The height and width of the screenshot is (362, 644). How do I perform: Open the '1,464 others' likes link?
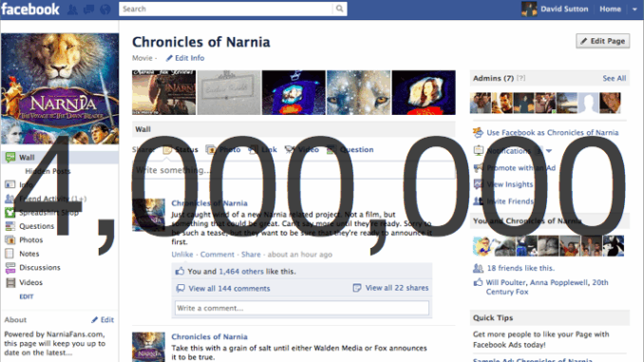point(241,271)
